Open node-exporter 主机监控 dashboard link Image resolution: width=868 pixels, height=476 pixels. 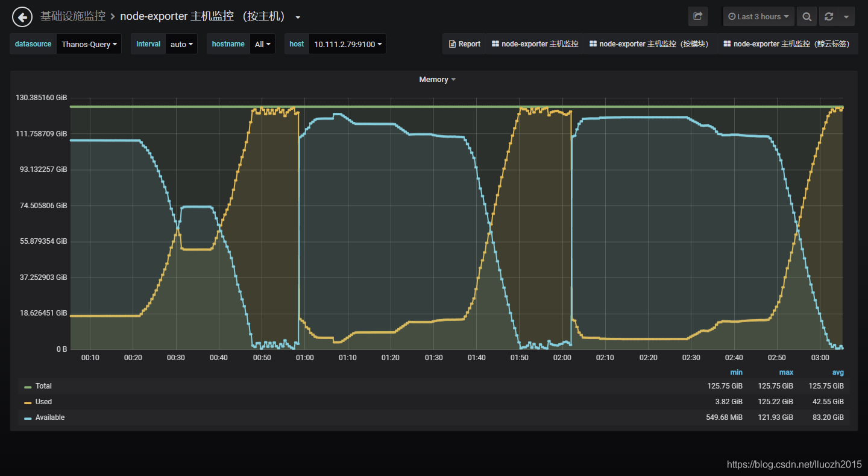(x=535, y=44)
